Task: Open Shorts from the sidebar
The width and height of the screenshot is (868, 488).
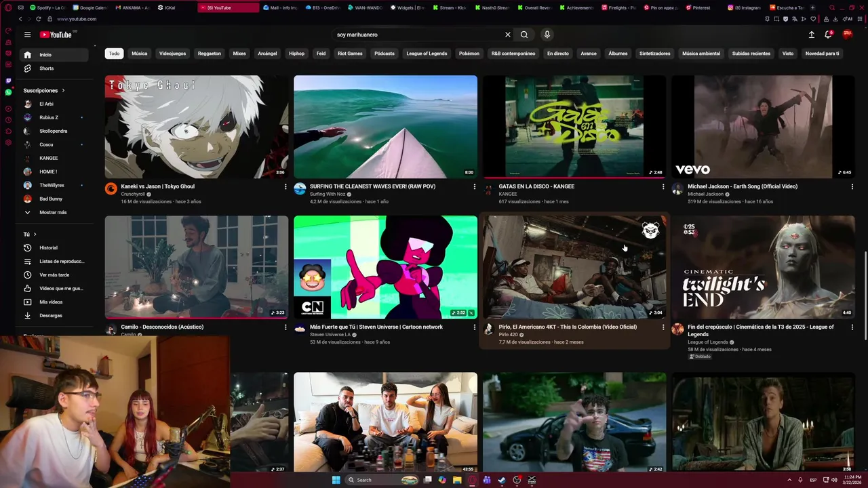Action: (54, 68)
